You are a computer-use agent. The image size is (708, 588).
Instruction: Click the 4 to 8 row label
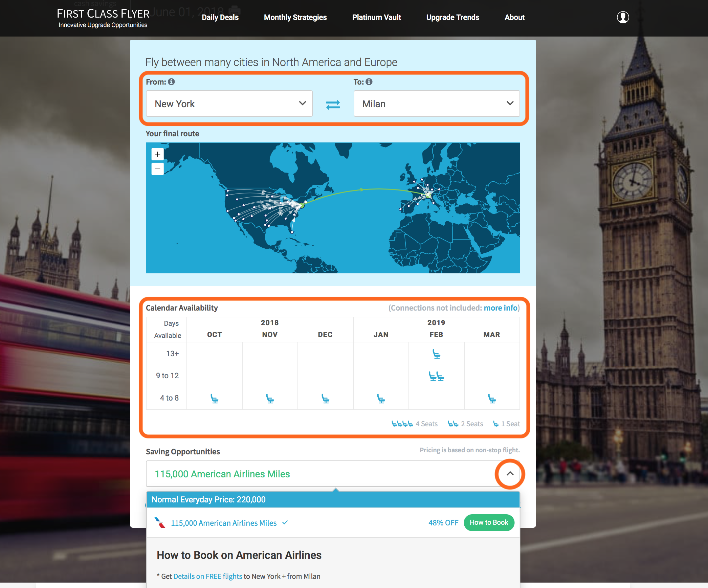pyautogui.click(x=169, y=398)
